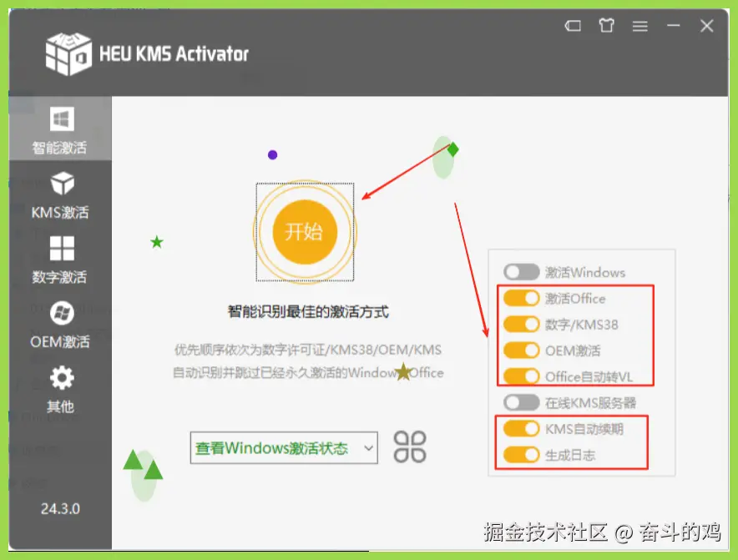
Task: Click the HEU KMS Activator title text
Action: click(x=174, y=54)
